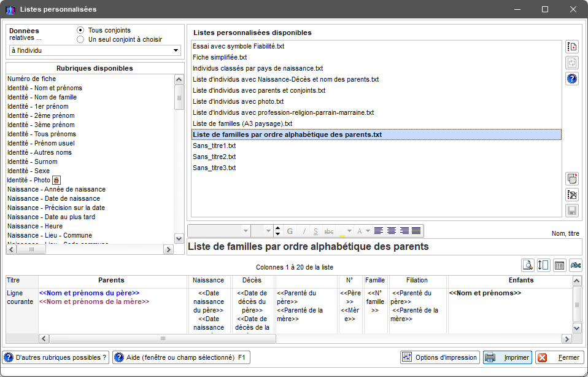
Task: Select Un seul conjoint à choisir option
Action: pyautogui.click(x=80, y=39)
